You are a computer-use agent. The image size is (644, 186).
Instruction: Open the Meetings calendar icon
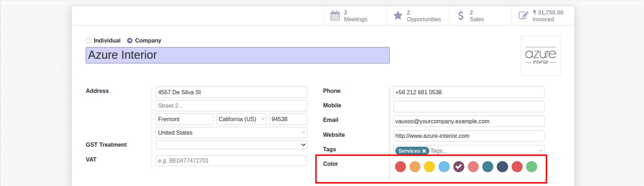(x=335, y=16)
